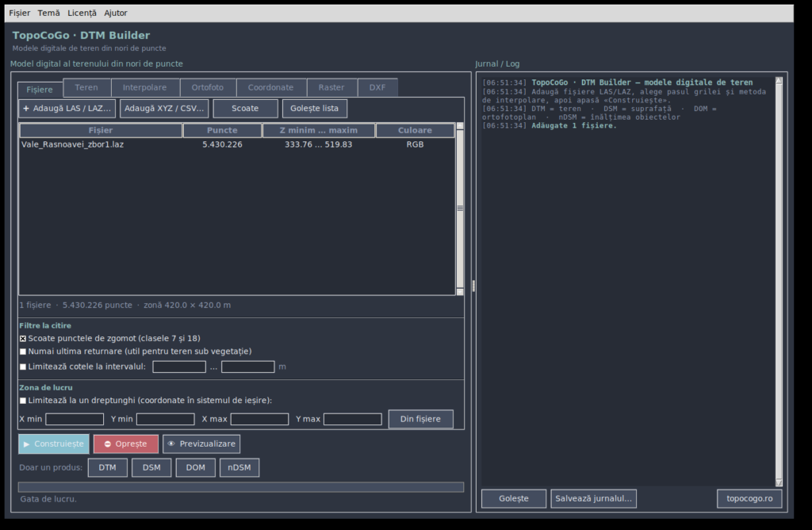812x530 pixels.
Task: Click the minimum elevation input field
Action: point(179,367)
